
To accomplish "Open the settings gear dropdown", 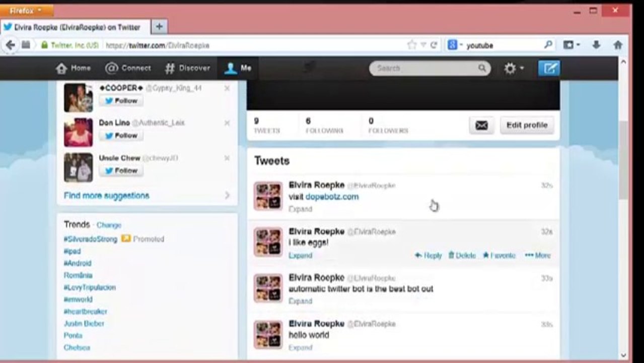I will (514, 68).
